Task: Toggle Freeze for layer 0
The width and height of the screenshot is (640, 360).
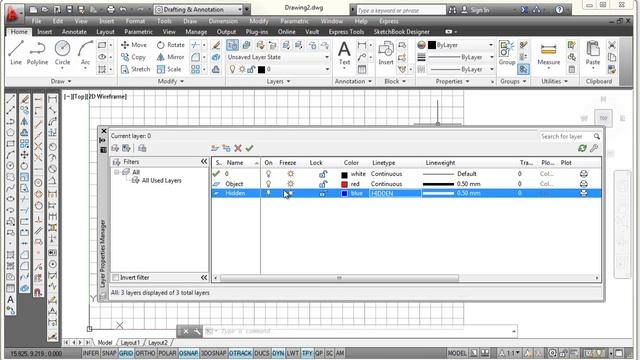Action: (x=290, y=174)
